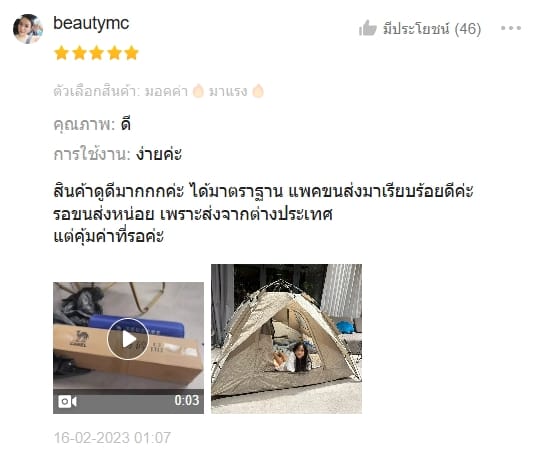Open the tent photo with the girl inside
The image size is (533, 459).
(x=286, y=339)
